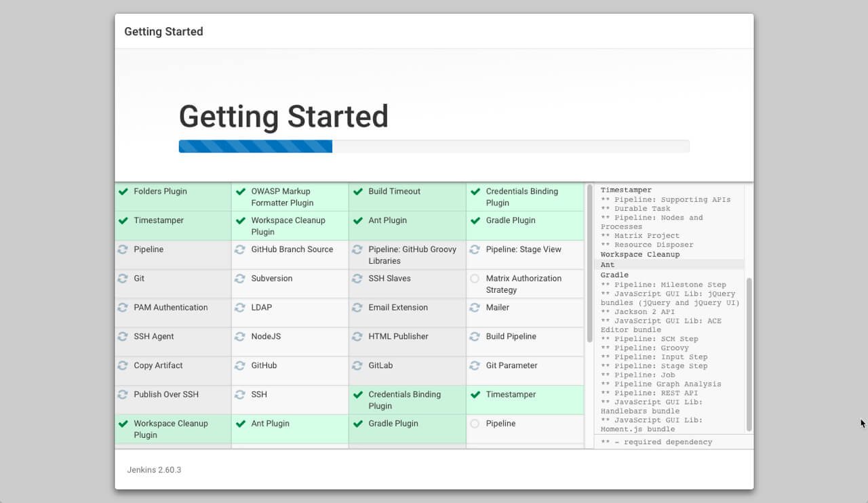Click the checkmark beside OWASP Markup Formatter Plugin

click(240, 192)
